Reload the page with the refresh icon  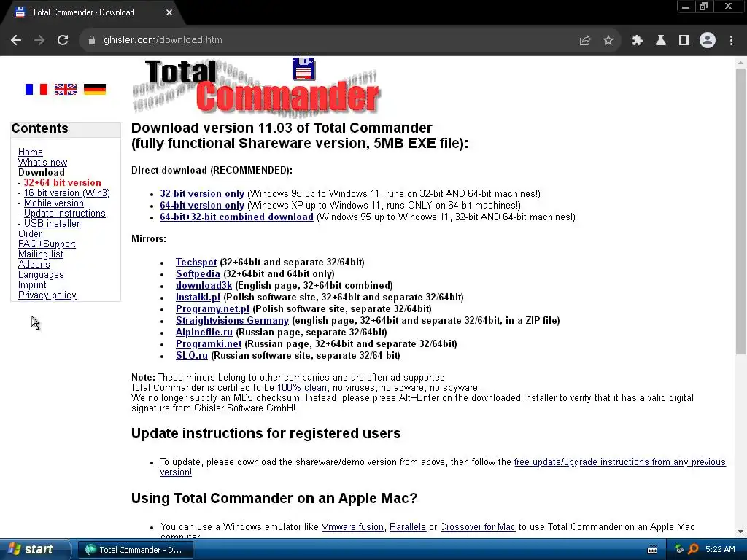click(63, 40)
